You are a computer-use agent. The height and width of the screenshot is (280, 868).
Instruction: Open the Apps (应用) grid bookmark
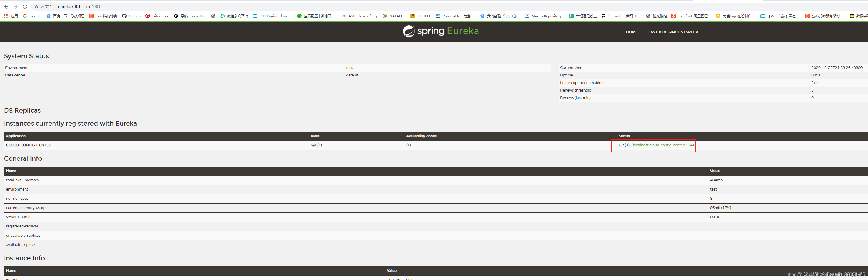(x=11, y=16)
